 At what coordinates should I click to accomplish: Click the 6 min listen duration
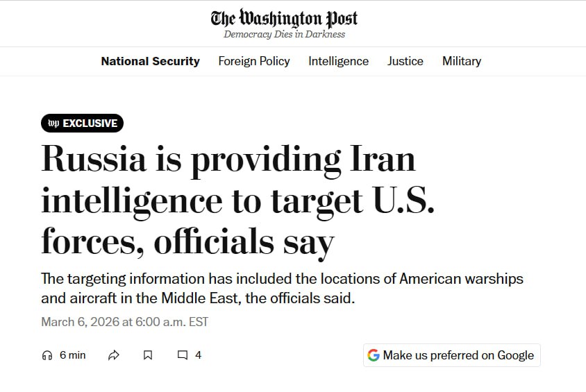[x=72, y=355]
